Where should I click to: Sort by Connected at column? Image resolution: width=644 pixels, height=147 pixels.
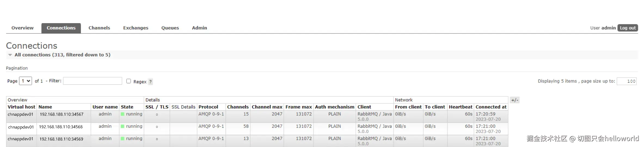(491, 107)
